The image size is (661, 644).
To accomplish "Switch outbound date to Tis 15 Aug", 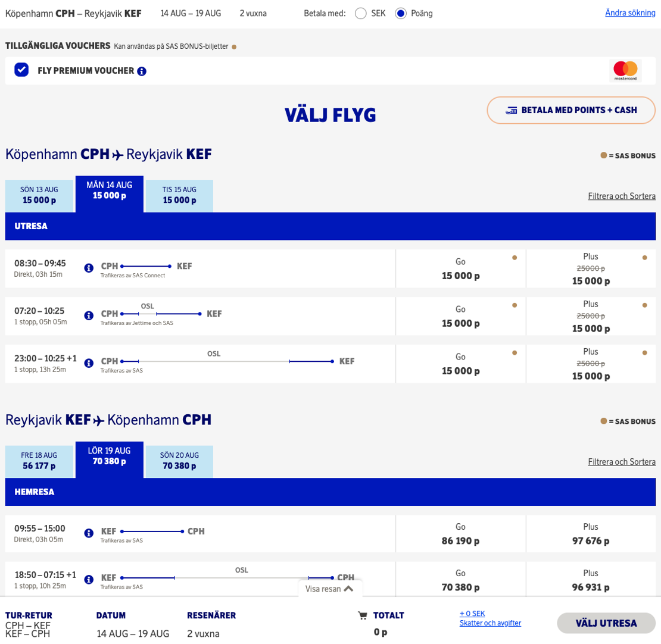I will pos(179,196).
